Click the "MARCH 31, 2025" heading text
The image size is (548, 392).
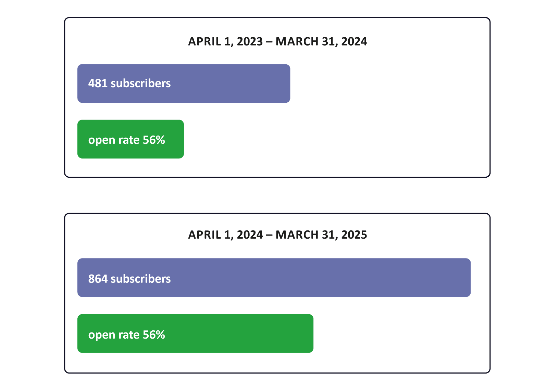(x=321, y=235)
